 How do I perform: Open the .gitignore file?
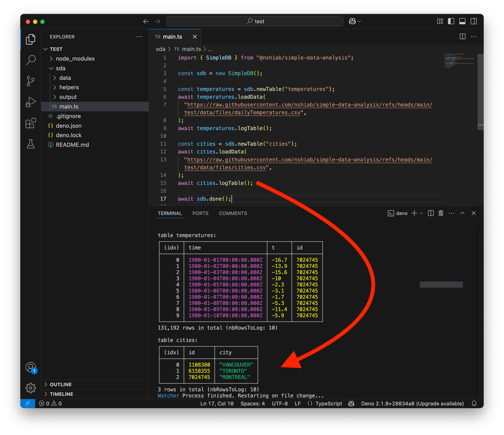95,116
